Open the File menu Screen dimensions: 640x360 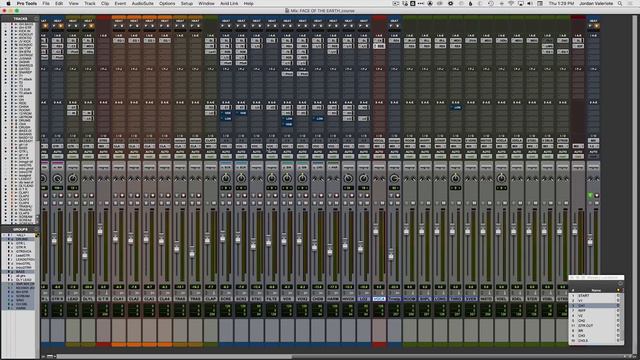coord(46,3)
